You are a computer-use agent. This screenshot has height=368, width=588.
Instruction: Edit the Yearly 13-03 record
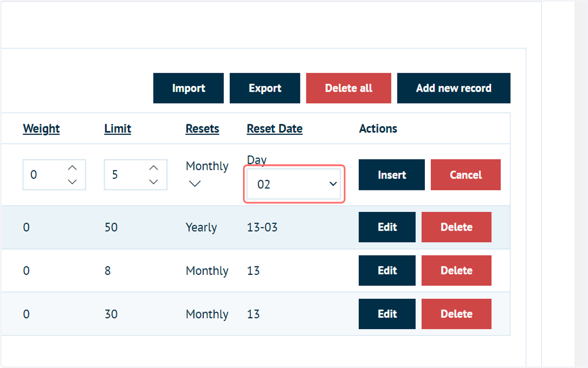click(x=387, y=227)
